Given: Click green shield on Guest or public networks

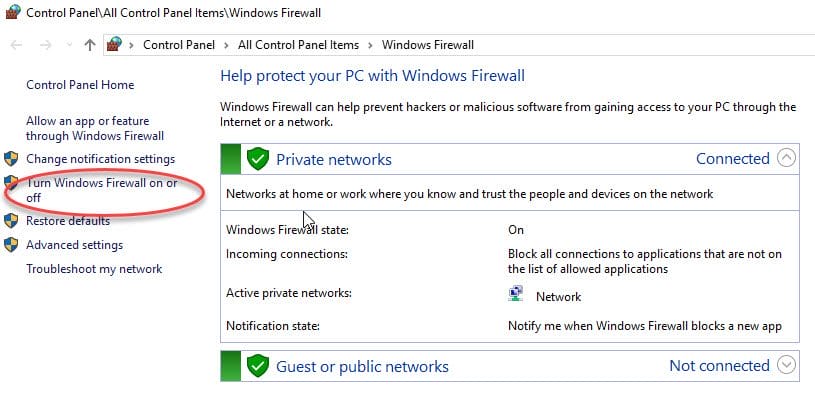Looking at the screenshot, I should click(x=257, y=366).
